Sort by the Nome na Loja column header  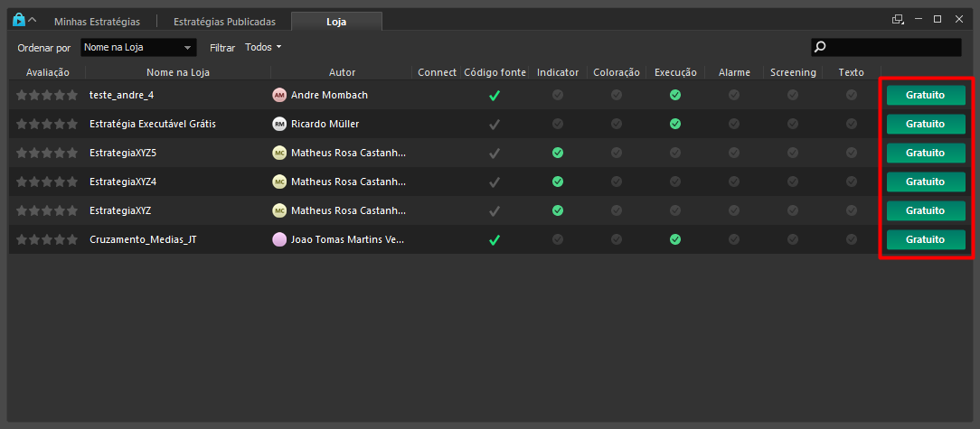coord(178,72)
